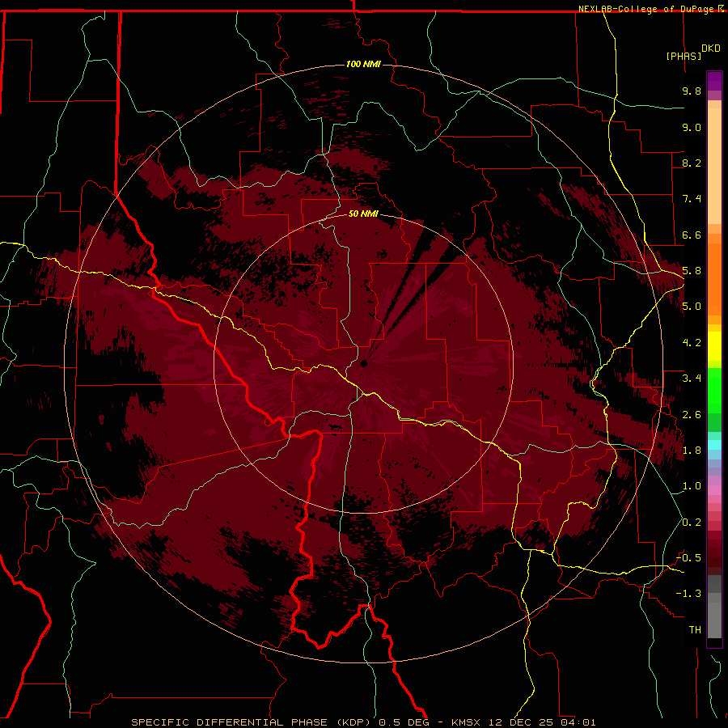This screenshot has height=728, width=728.
Task: Click the black radar site dot at center
Action: 363,363
